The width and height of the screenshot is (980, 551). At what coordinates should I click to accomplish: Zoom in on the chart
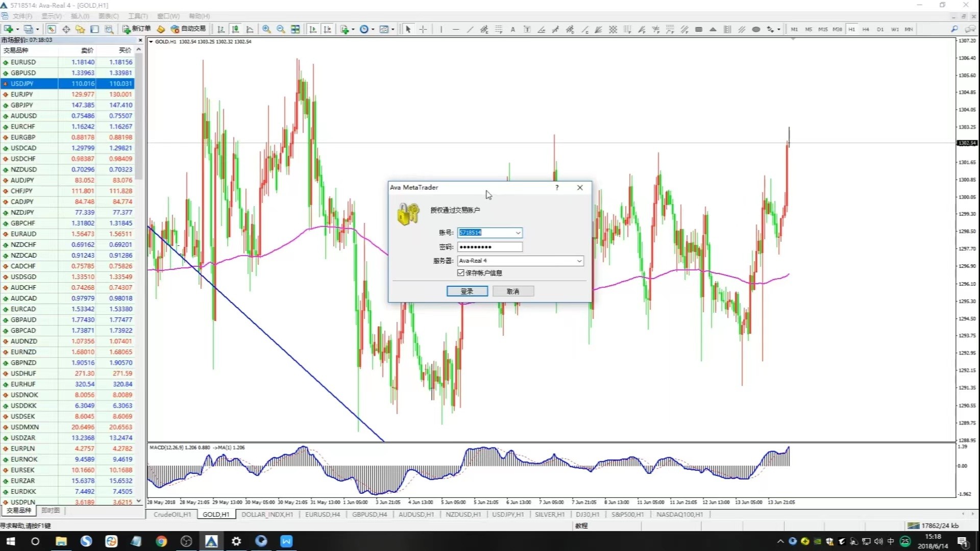pos(266,29)
